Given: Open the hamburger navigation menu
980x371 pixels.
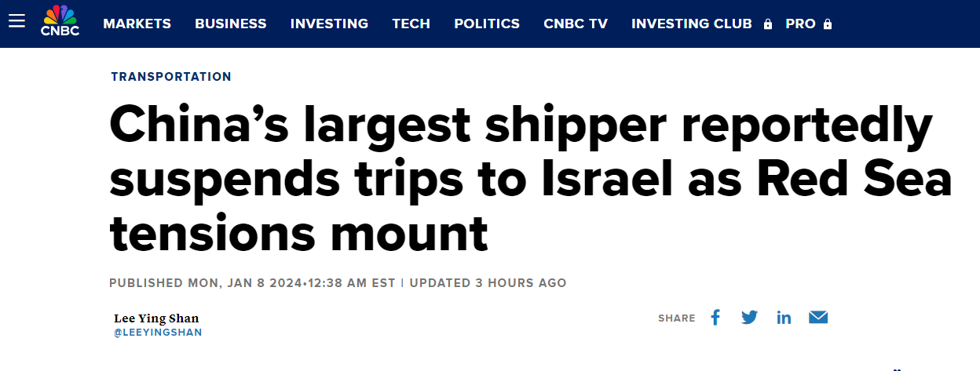Looking at the screenshot, I should (16, 21).
